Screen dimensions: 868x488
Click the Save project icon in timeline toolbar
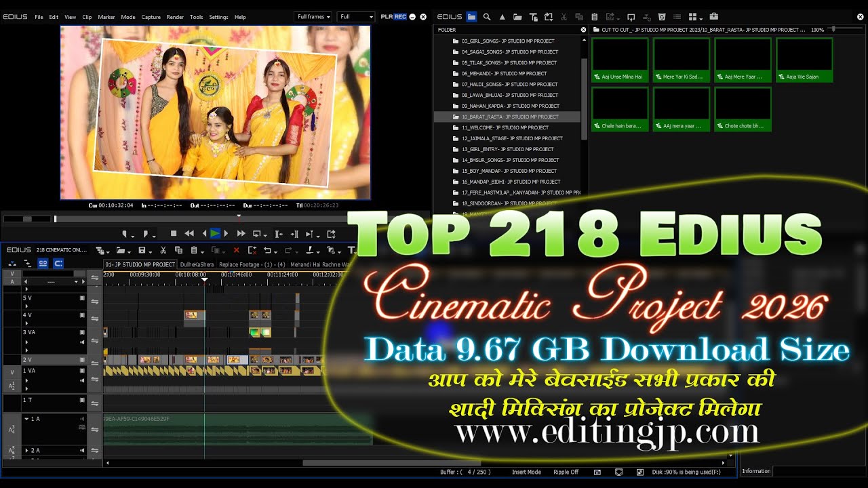point(142,250)
